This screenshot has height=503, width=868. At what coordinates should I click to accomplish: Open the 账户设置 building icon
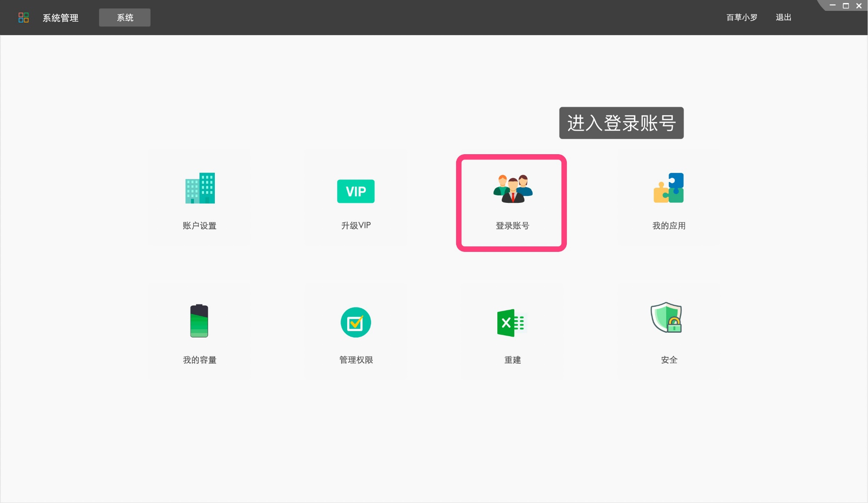tap(200, 188)
